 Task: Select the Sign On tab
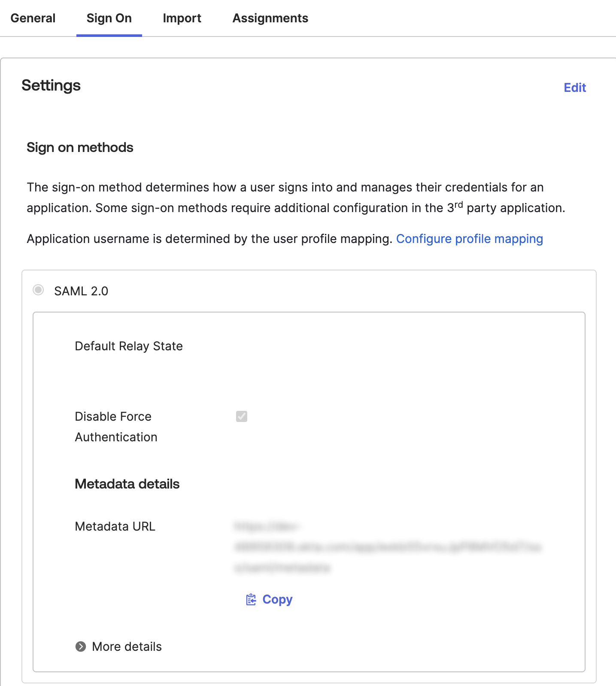109,18
